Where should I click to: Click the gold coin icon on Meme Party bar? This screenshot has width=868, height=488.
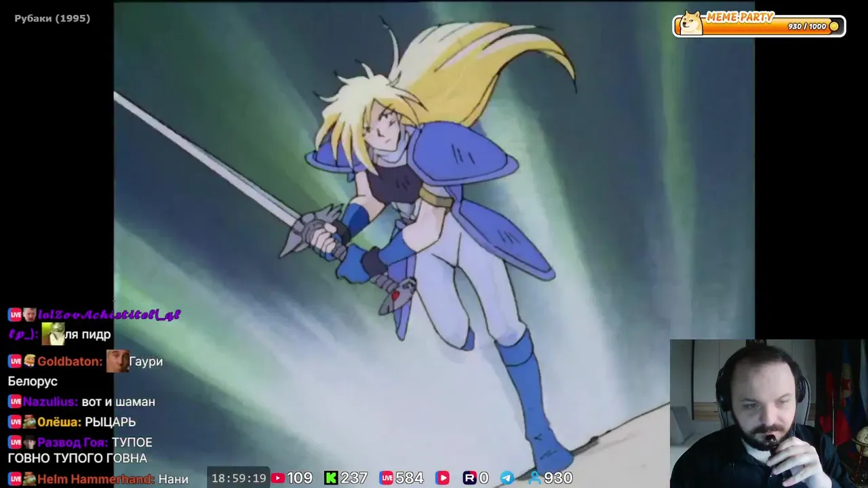pyautogui.click(x=834, y=26)
